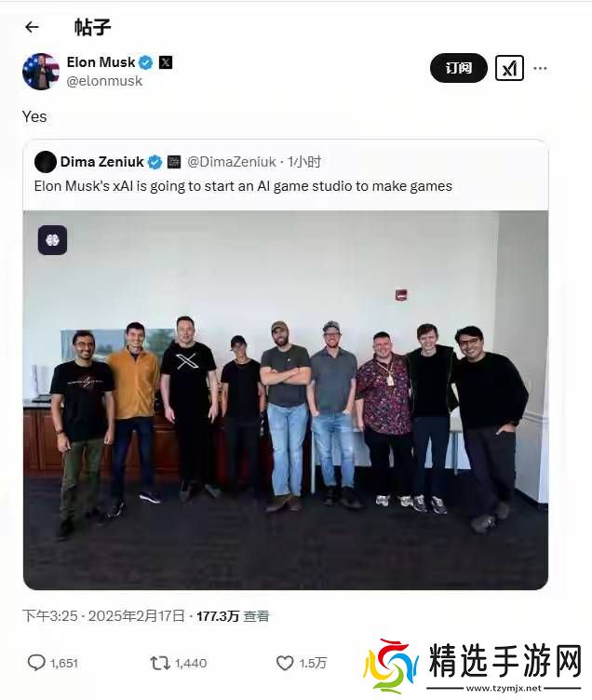The height and width of the screenshot is (700, 592).
Task: Click the brain icon overlay on the photo
Action: click(53, 240)
